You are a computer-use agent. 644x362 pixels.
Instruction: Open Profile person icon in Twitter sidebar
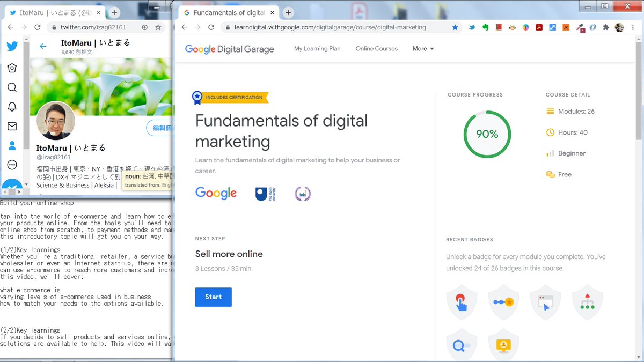(x=12, y=145)
